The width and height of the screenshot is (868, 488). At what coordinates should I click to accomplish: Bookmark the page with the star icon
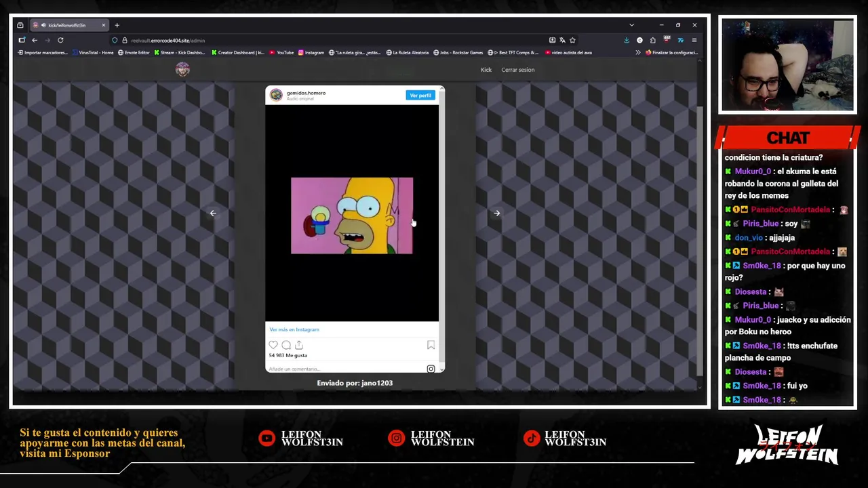pyautogui.click(x=572, y=40)
